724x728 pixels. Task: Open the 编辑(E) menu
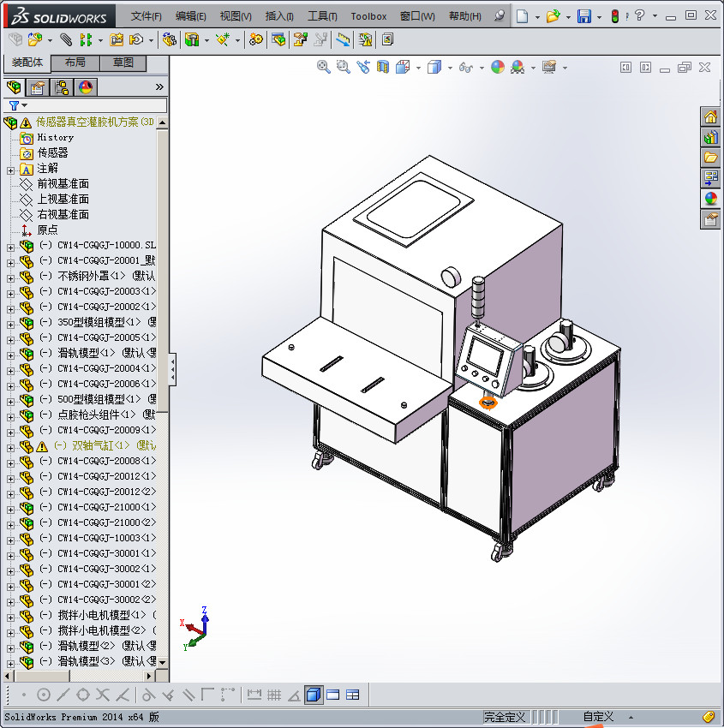[190, 16]
